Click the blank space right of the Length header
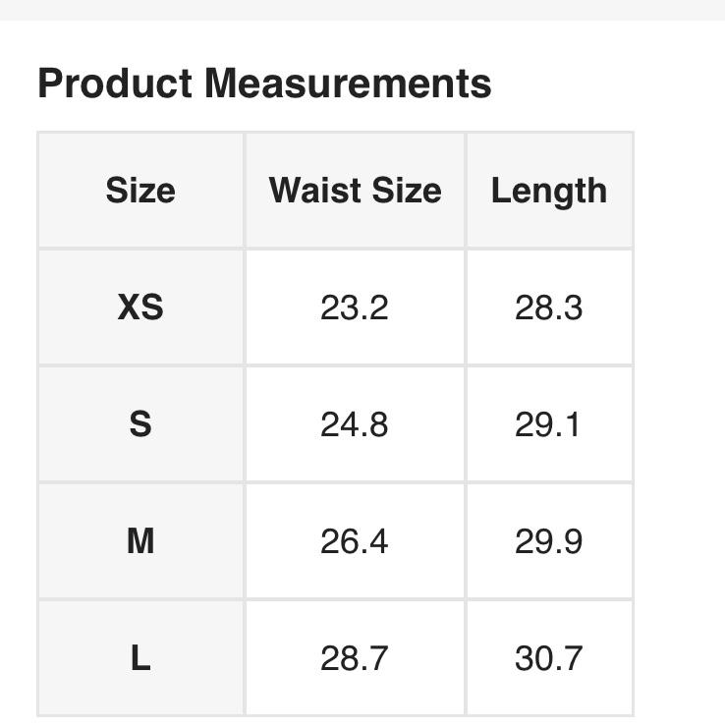725x728 pixels. 680,191
